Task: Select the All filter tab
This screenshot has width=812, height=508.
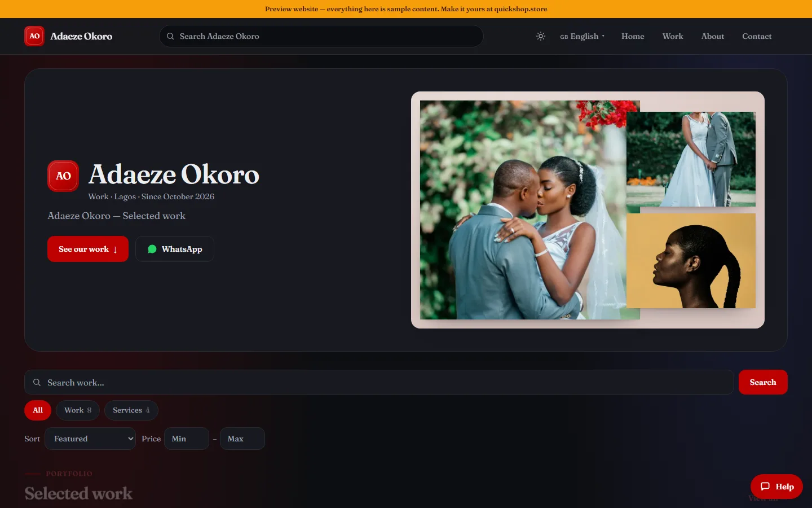Action: (38, 410)
